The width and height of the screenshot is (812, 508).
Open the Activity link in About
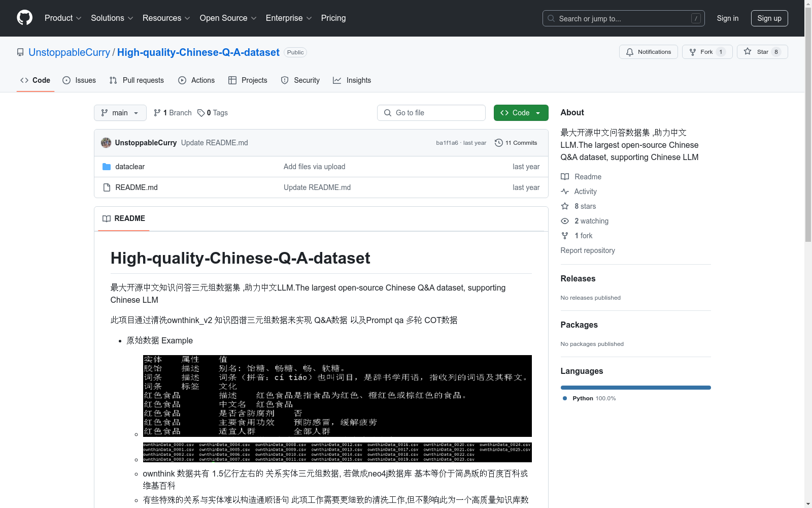pyautogui.click(x=579, y=192)
